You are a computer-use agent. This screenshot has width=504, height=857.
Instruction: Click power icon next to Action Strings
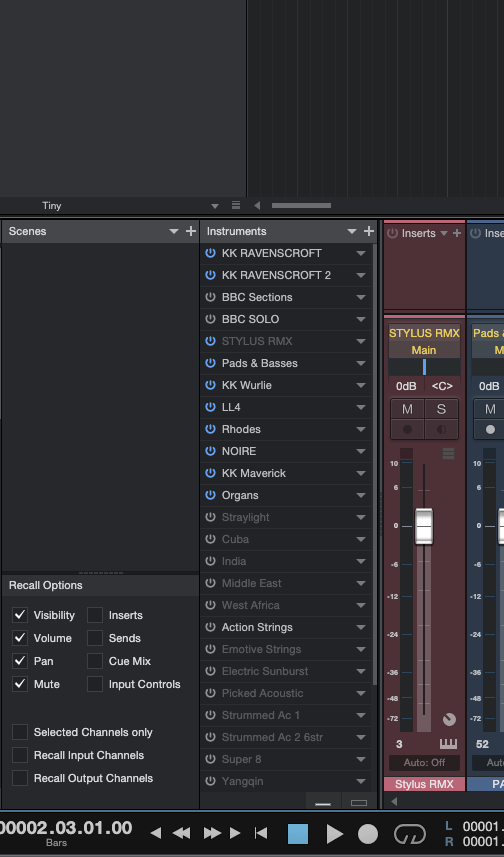[210, 627]
